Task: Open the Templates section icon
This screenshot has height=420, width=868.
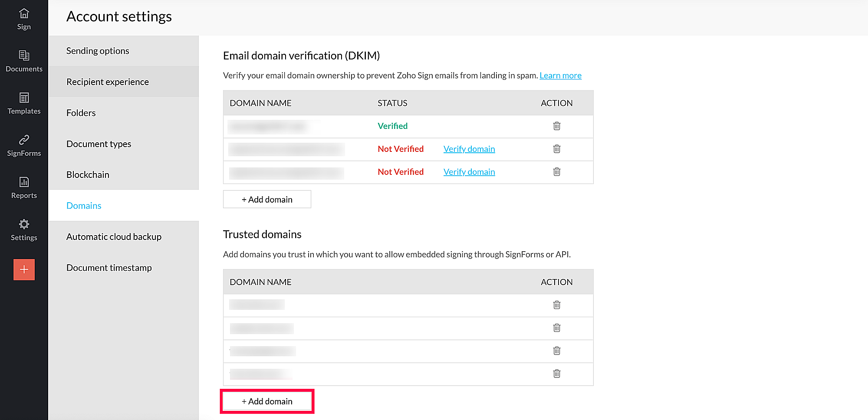Action: tap(24, 98)
